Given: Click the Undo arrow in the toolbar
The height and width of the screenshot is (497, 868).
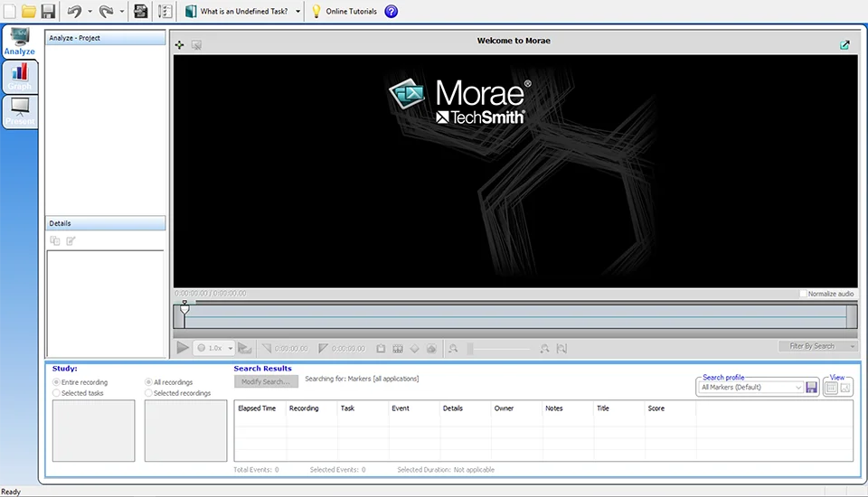Looking at the screenshot, I should (x=74, y=12).
